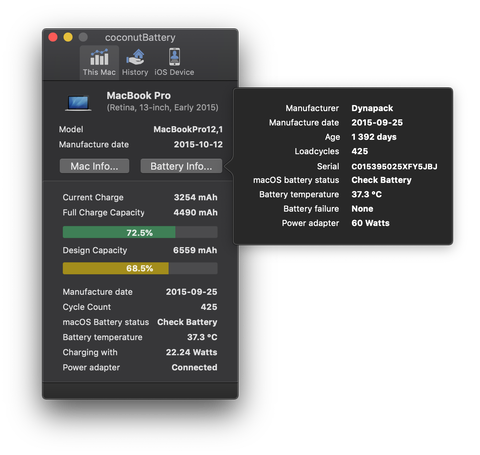Select the battery serial number text
This screenshot has height=455, width=480.
[x=394, y=166]
